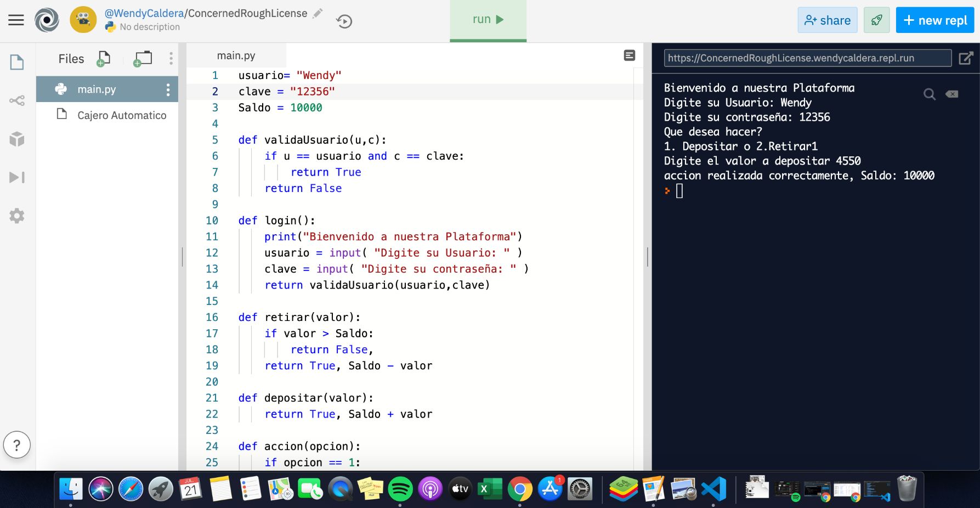Search the console with magnifier icon

click(929, 94)
